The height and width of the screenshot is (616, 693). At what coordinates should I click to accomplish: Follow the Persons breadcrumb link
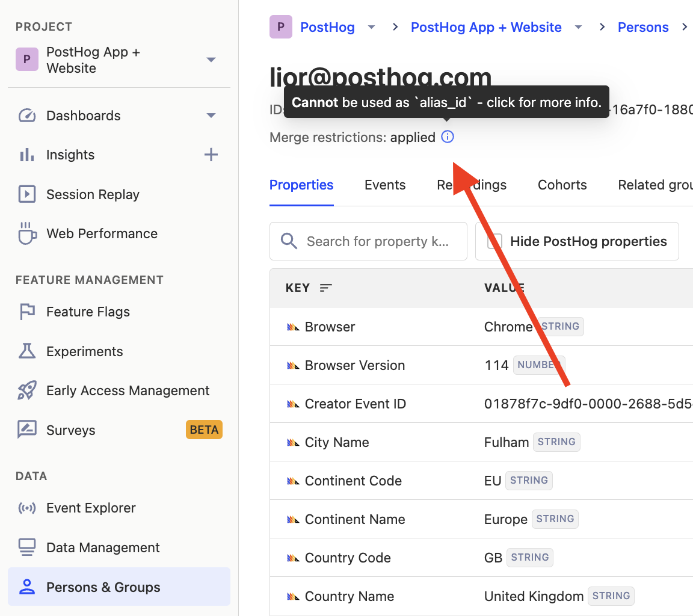tap(643, 27)
